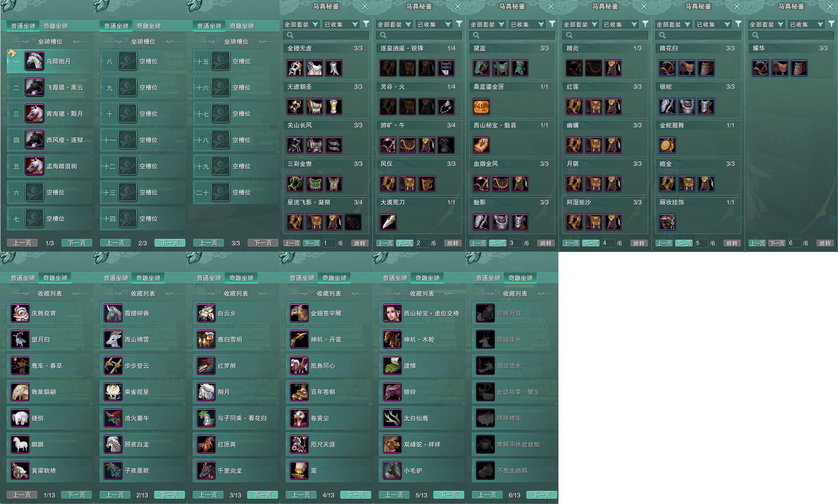This screenshot has height=504, width=838.
Task: Click the 桑蓝鎏金匣 set item icon
Action: [481, 107]
